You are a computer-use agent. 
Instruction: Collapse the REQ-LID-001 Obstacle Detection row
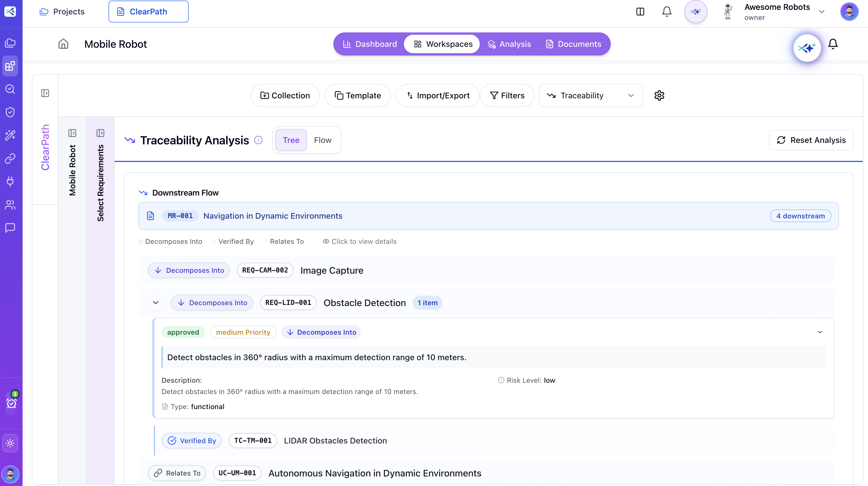(156, 302)
